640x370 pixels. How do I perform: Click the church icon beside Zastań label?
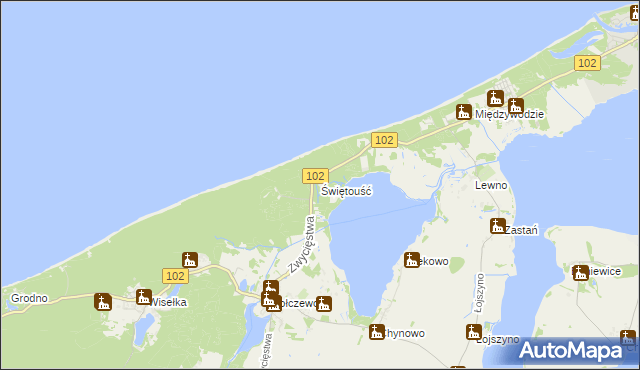click(x=498, y=226)
